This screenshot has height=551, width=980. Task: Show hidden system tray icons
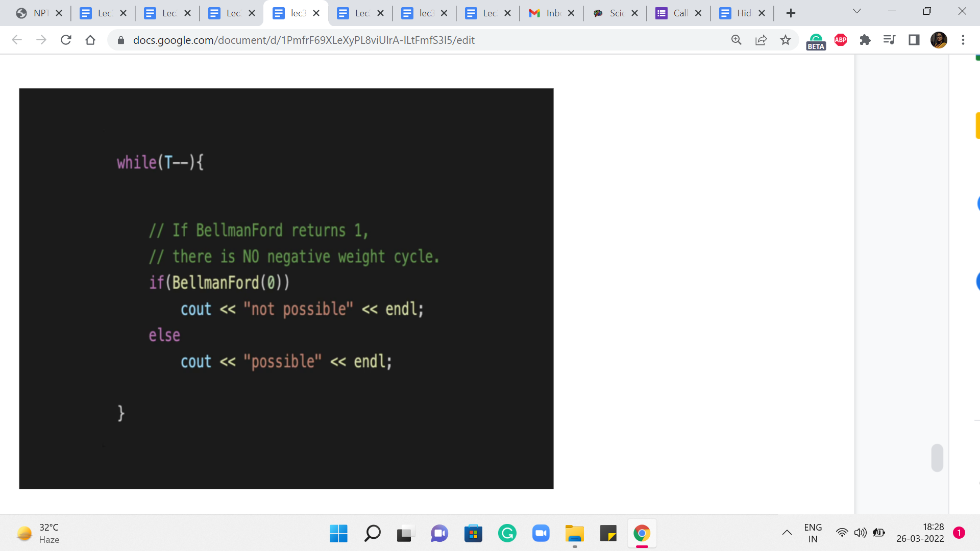787,533
